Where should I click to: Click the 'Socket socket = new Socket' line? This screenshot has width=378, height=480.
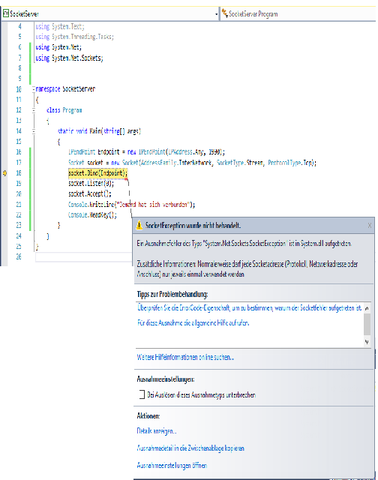(x=192, y=162)
